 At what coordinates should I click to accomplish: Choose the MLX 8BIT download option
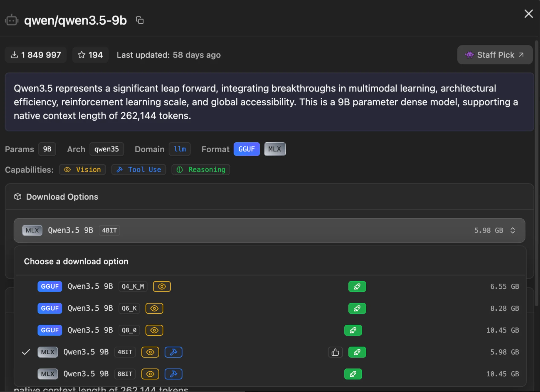(271, 374)
